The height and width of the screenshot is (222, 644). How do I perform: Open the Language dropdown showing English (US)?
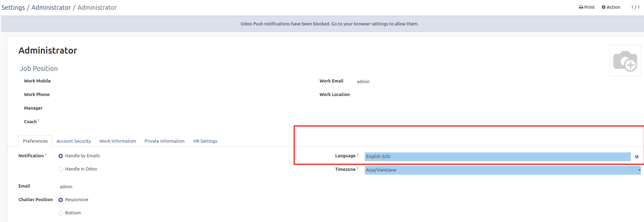[497, 157]
